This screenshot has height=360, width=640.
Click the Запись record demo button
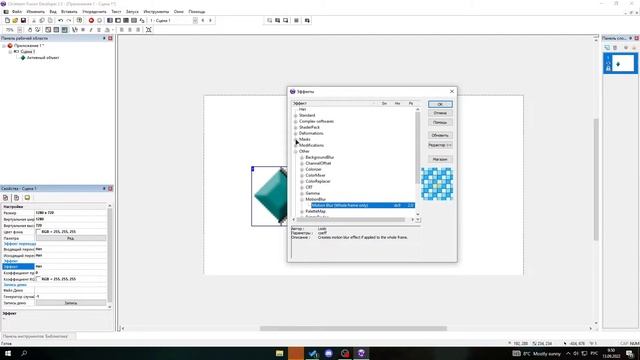(71, 303)
